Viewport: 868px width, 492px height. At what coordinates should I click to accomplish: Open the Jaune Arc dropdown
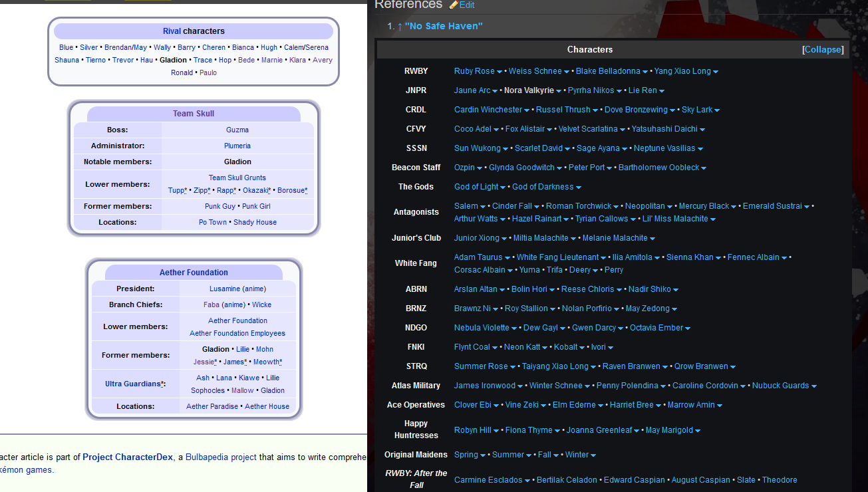(494, 90)
